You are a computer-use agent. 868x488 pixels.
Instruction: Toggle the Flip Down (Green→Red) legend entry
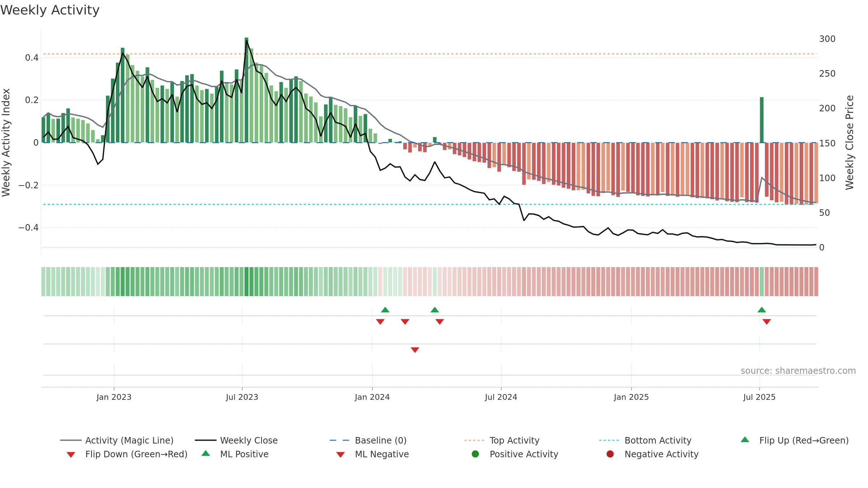pos(127,454)
